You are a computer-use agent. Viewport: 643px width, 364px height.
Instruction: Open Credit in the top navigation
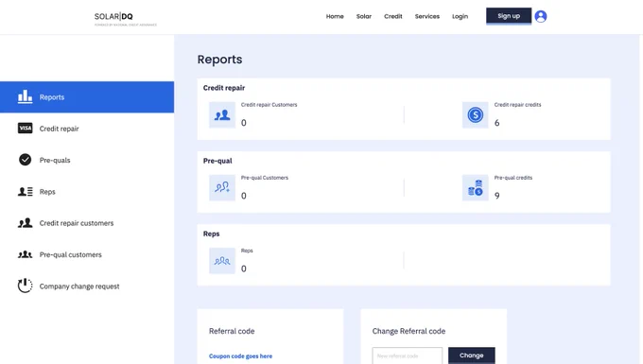point(392,16)
